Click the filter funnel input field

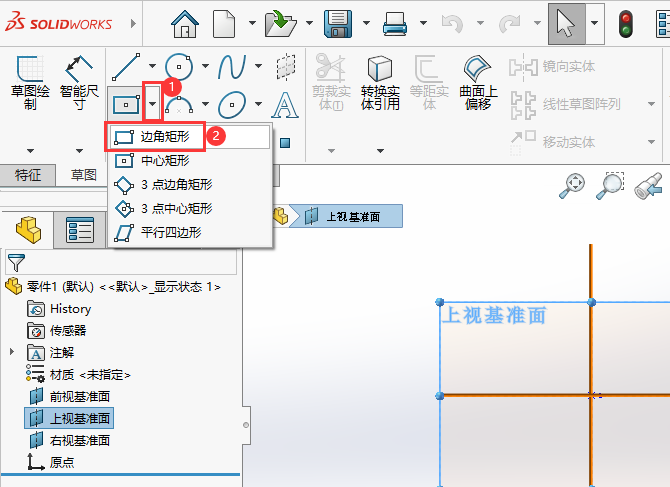coord(121,263)
